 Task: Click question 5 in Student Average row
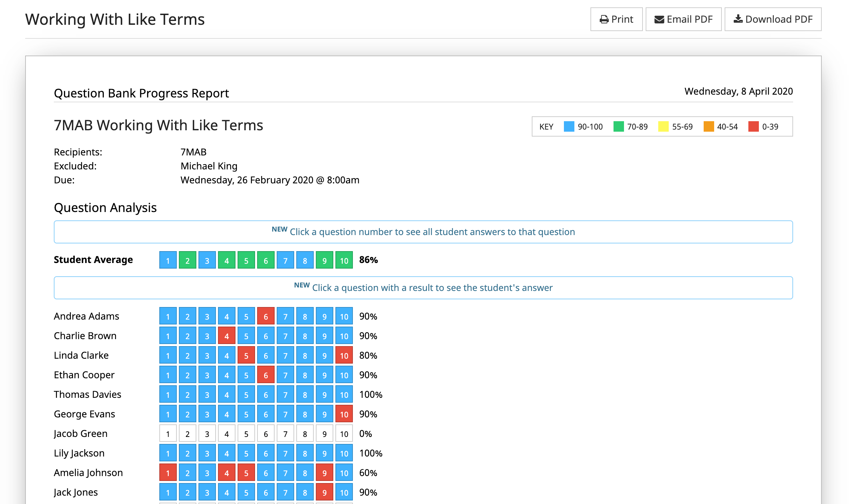coord(246,260)
